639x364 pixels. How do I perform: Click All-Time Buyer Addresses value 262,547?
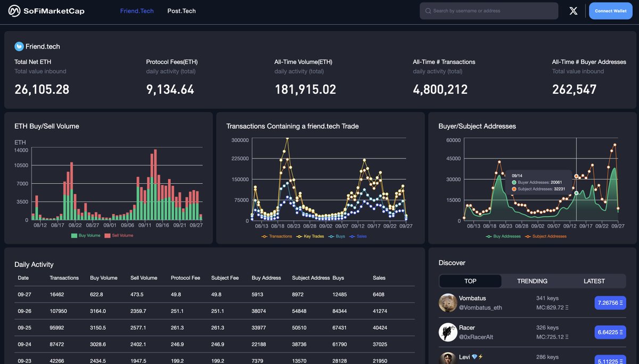click(x=575, y=89)
